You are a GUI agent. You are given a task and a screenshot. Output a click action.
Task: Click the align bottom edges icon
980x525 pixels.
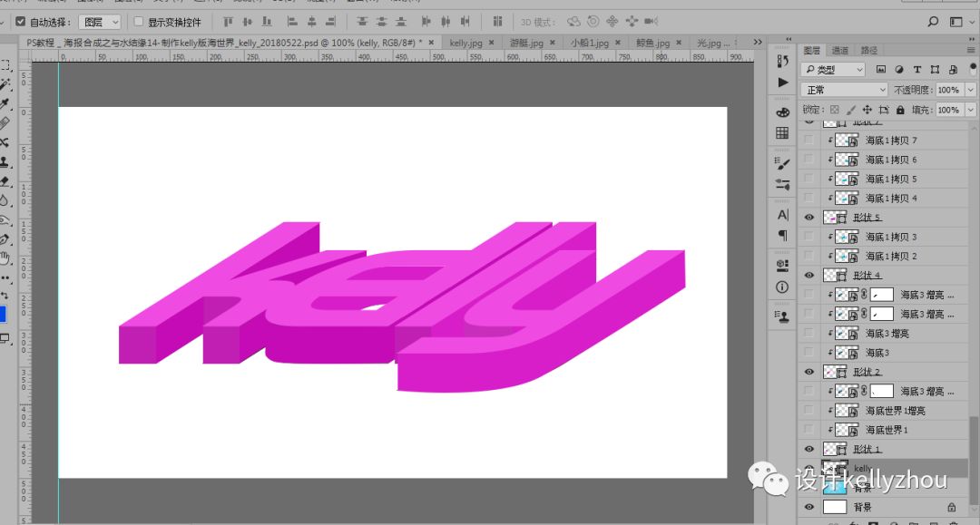pos(267,22)
